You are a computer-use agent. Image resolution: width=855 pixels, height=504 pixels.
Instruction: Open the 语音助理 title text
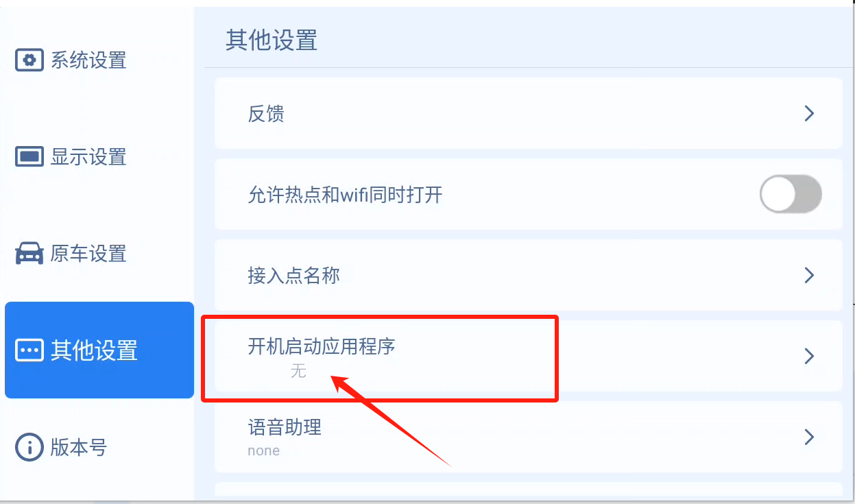click(x=285, y=427)
